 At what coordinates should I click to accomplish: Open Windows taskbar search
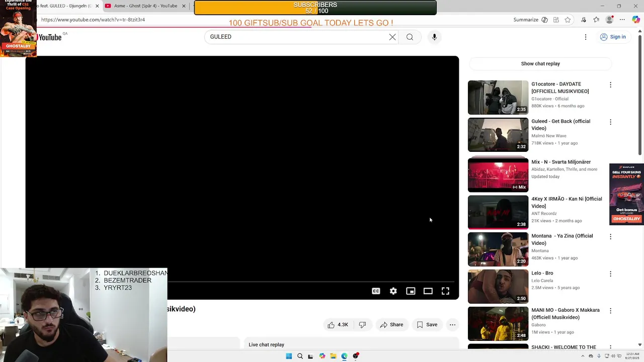(x=300, y=356)
